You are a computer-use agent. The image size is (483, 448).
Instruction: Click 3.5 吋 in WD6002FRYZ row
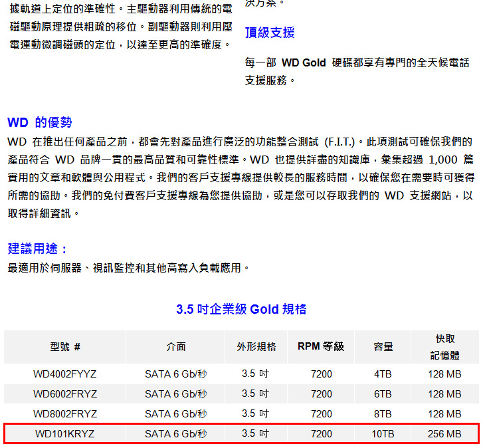point(255,393)
